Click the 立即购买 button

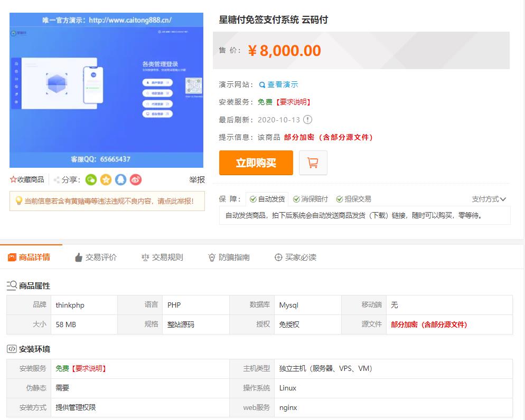click(256, 163)
